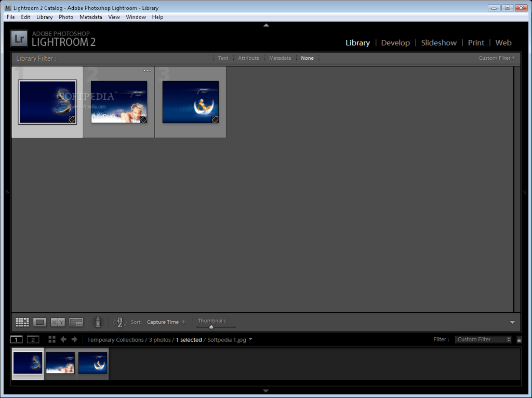Open the View menu
This screenshot has height=398, width=532.
(x=114, y=17)
